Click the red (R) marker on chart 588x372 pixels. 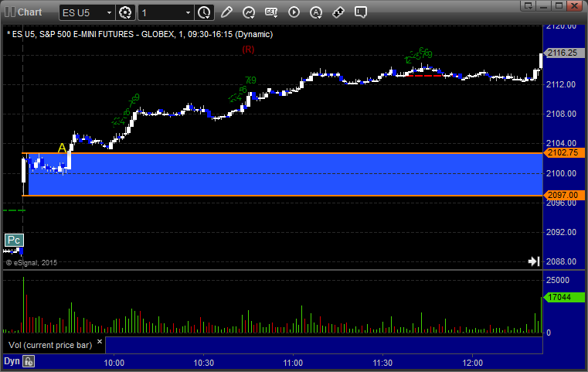tap(248, 49)
